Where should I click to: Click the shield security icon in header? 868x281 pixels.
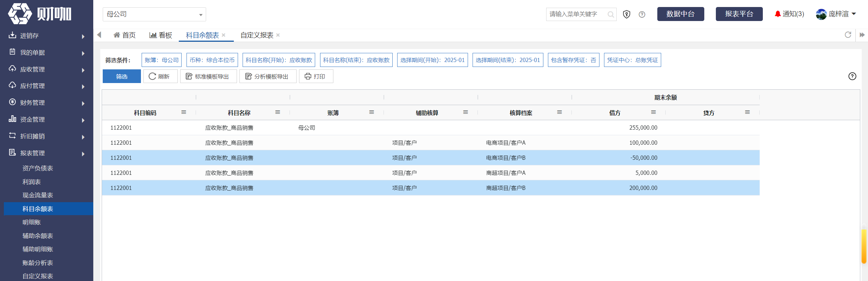(626, 14)
